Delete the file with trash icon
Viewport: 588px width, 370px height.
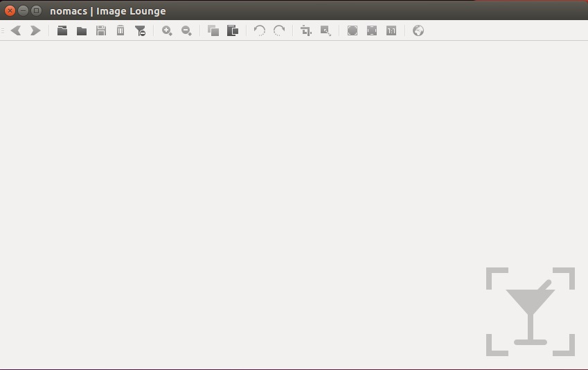pyautogui.click(x=121, y=30)
